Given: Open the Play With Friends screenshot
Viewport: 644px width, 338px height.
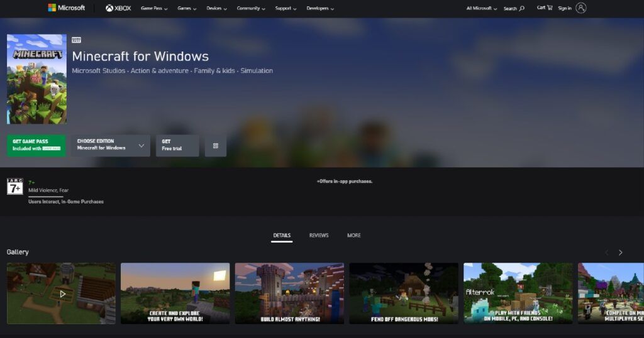Looking at the screenshot, I should point(518,293).
